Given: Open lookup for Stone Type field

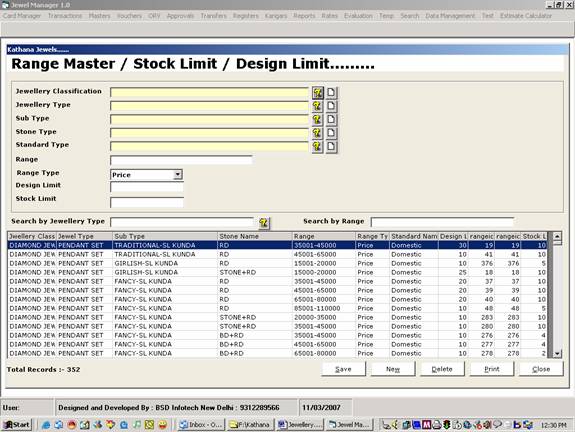Looking at the screenshot, I should (x=318, y=133).
